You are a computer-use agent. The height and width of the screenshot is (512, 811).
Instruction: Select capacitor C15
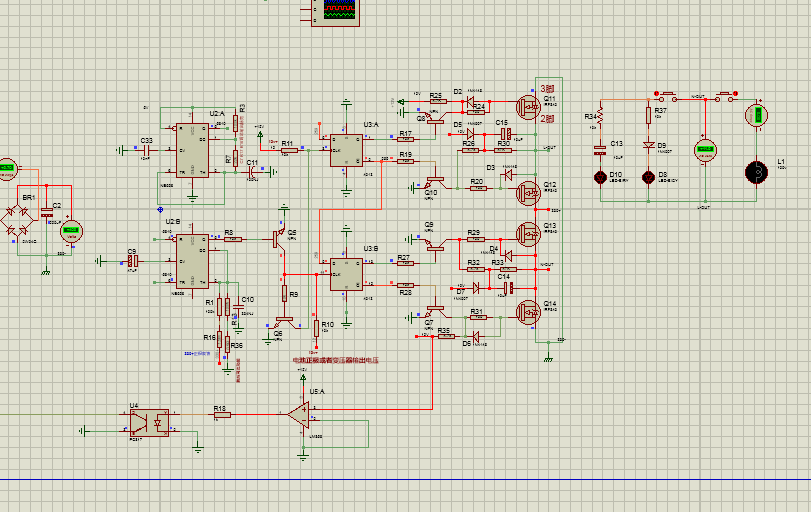click(506, 133)
